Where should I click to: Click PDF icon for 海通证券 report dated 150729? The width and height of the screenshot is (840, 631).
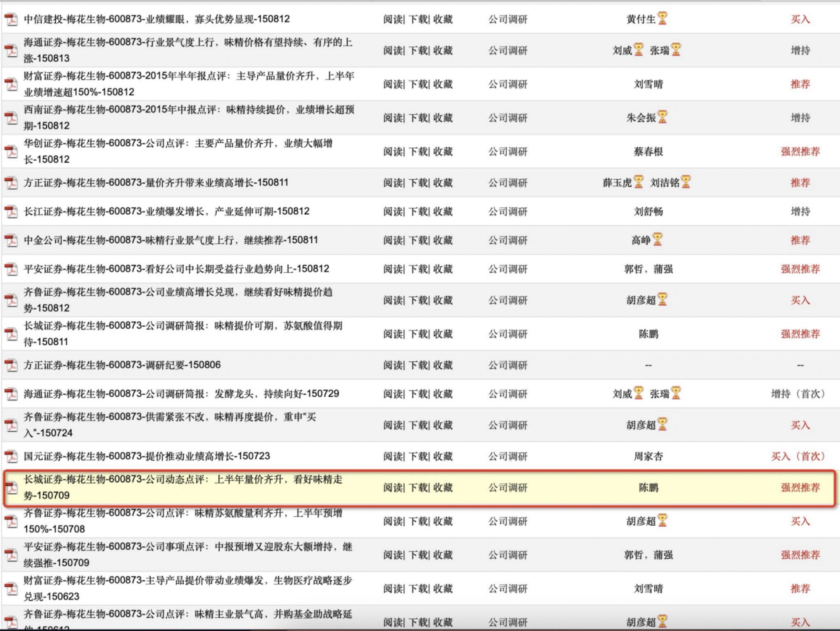pos(11,394)
